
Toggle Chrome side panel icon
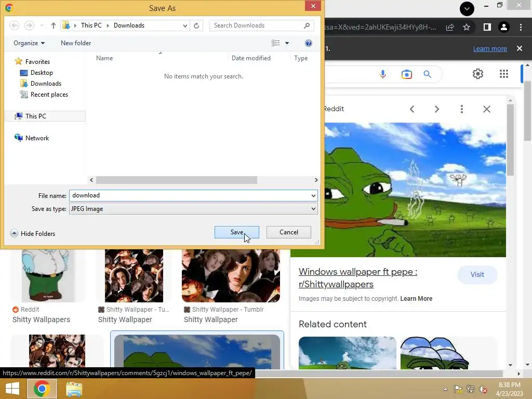coord(487,27)
